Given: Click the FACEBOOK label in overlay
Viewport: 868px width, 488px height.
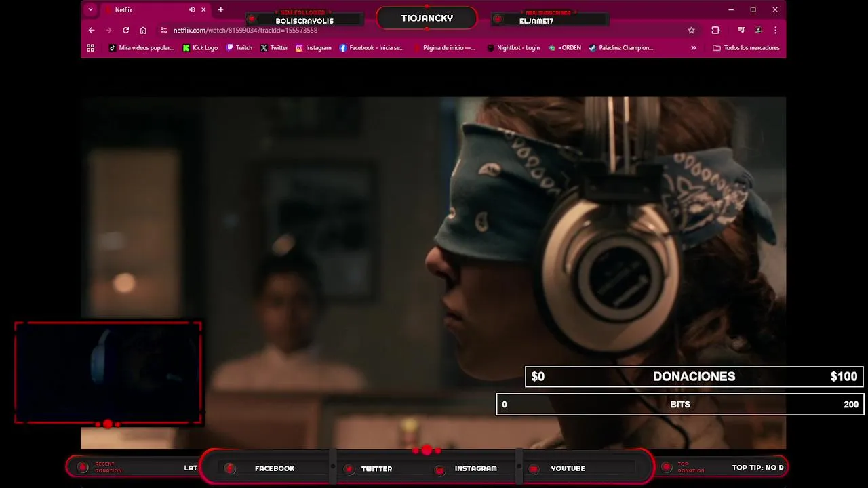Looking at the screenshot, I should (x=275, y=468).
